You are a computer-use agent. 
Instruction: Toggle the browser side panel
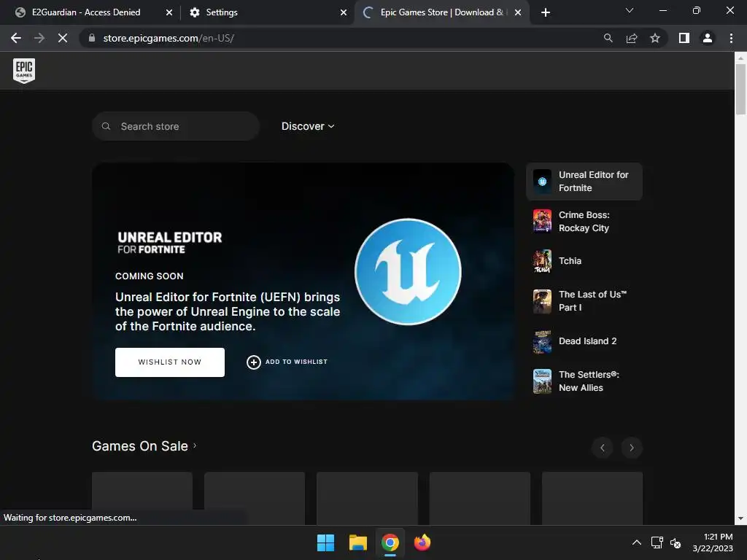tap(684, 38)
